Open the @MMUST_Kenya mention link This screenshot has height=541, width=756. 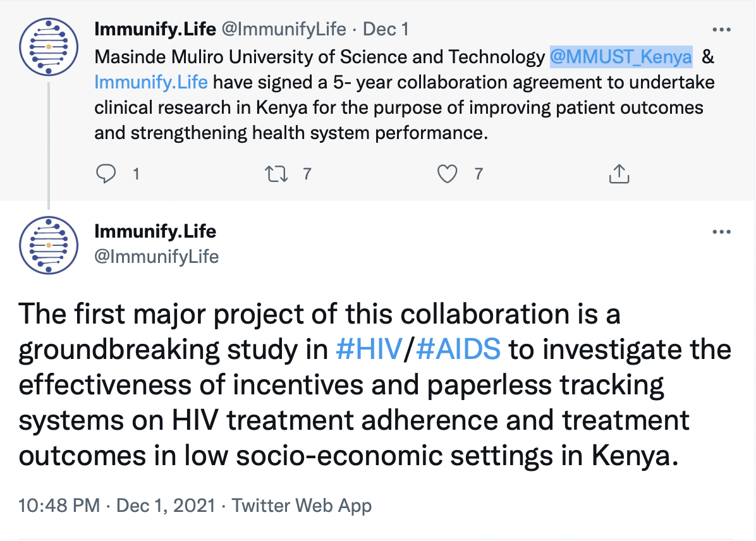point(621,57)
